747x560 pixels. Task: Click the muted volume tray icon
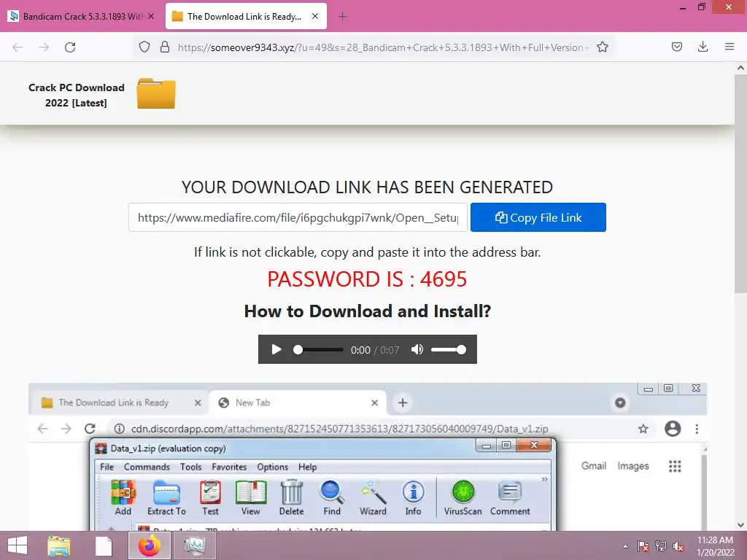pyautogui.click(x=678, y=546)
